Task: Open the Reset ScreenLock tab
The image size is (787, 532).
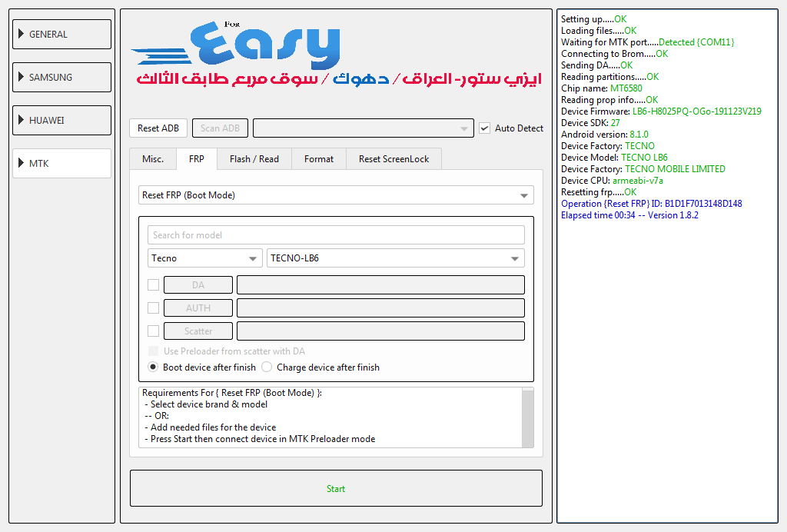Action: click(394, 159)
